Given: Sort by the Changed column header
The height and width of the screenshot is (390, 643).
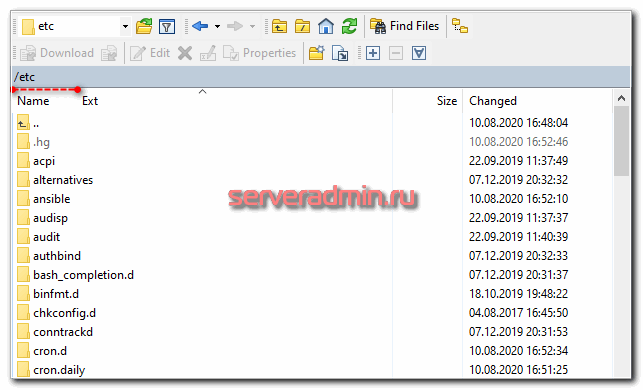Looking at the screenshot, I should [x=493, y=101].
